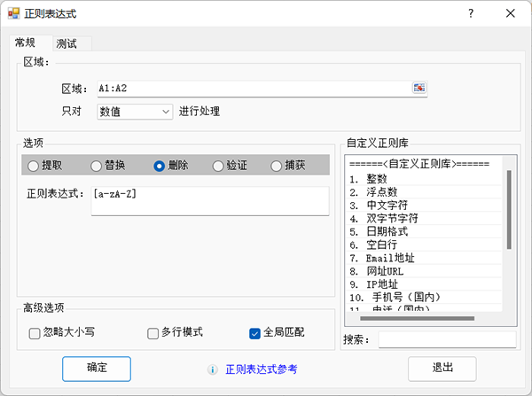Select '8. 网址URL' in the regex library
This screenshot has height=396, width=532.
[425, 271]
